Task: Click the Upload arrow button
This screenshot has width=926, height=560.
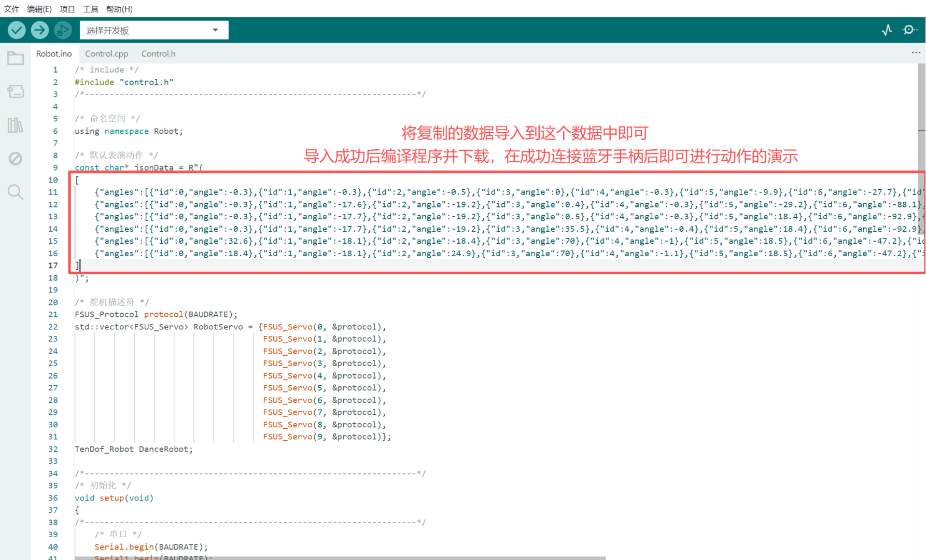Action: [39, 30]
